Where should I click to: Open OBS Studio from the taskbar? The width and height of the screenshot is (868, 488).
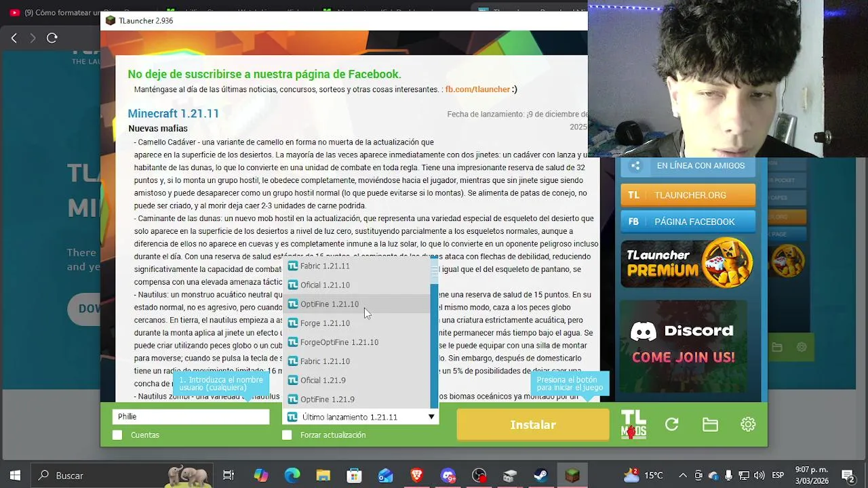pyautogui.click(x=479, y=476)
